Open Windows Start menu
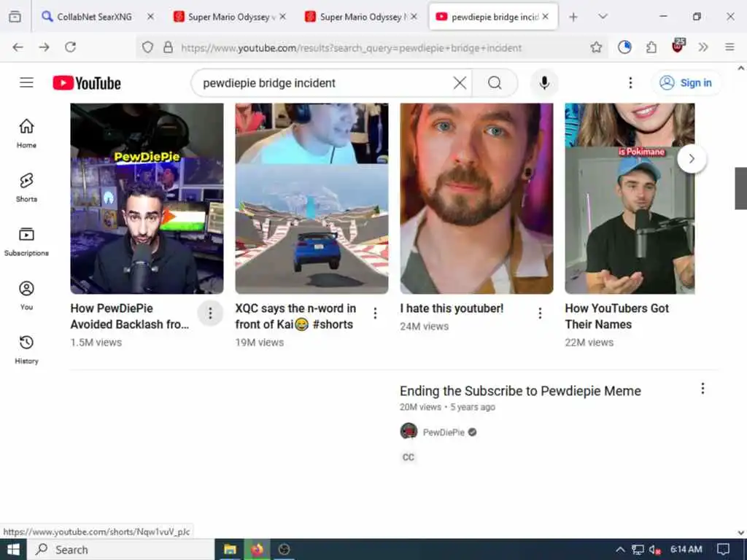Viewport: 747px width, 560px height. click(13, 550)
